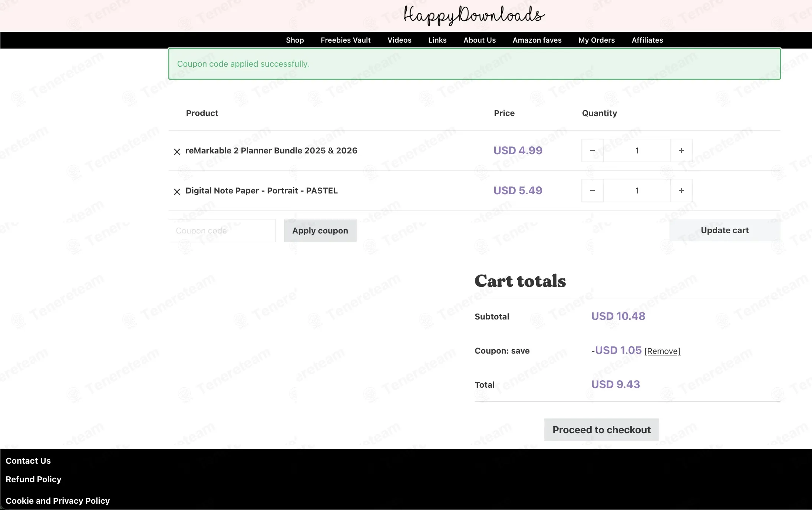
Task: Increase quantity of reMarkable 2 Planner Bundle
Action: click(681, 150)
